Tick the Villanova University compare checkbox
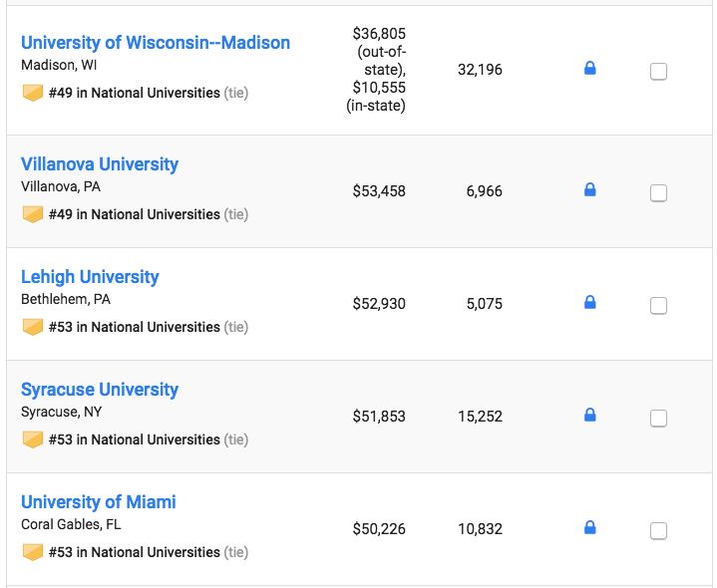This screenshot has width=717, height=588. coord(658,193)
